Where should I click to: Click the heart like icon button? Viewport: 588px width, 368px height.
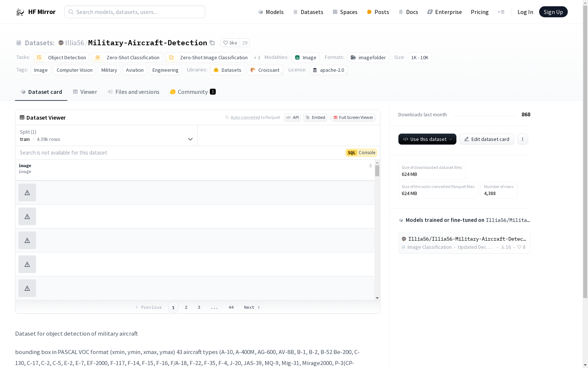230,43
